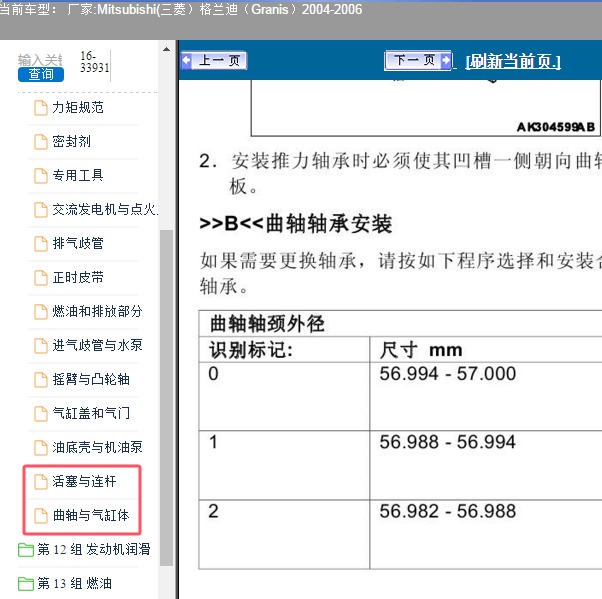This screenshot has height=599, width=602.
Task: Open the 正时皮带 tree item
Action: (78, 277)
